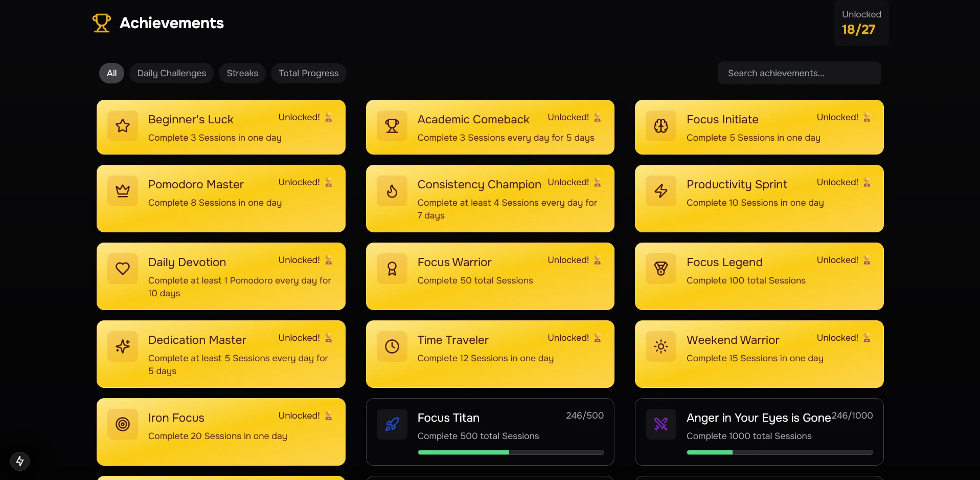The width and height of the screenshot is (980, 480).
Task: Click the sun icon on Weekend Warrior
Action: click(x=660, y=346)
